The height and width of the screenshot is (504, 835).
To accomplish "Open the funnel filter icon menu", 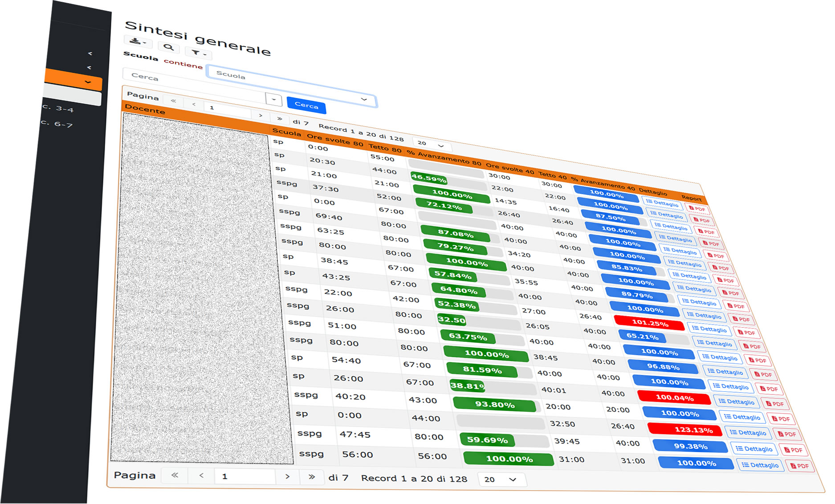I will coord(198,53).
